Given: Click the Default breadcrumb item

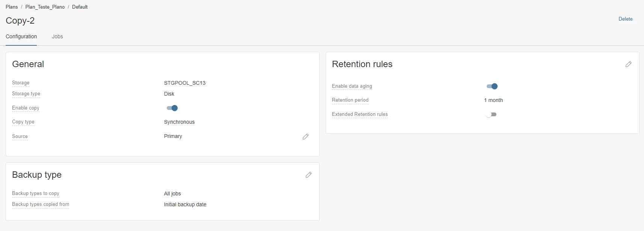Looking at the screenshot, I should (x=80, y=7).
